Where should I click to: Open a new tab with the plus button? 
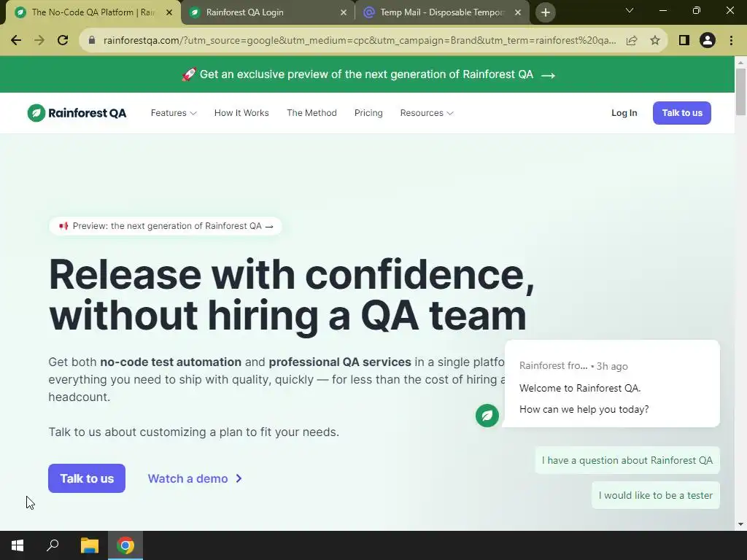coord(546,12)
